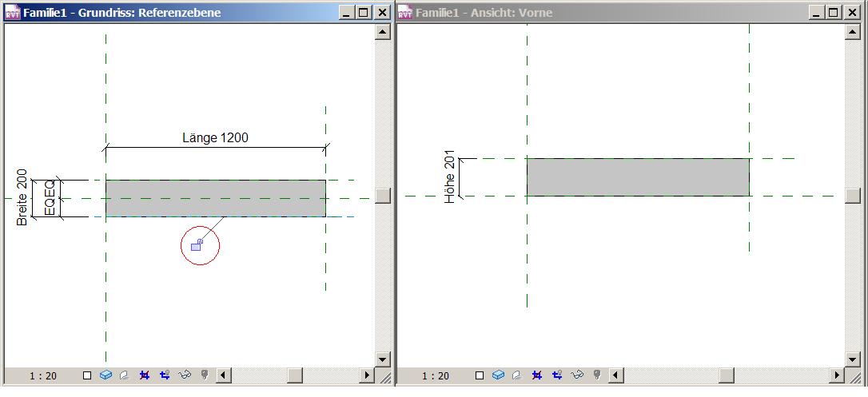Toggle crop view in the Grundriss window

point(145,375)
